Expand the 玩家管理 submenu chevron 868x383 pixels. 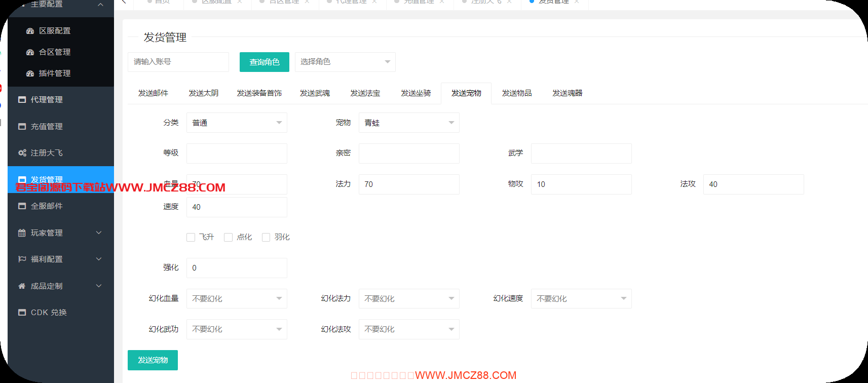[99, 233]
